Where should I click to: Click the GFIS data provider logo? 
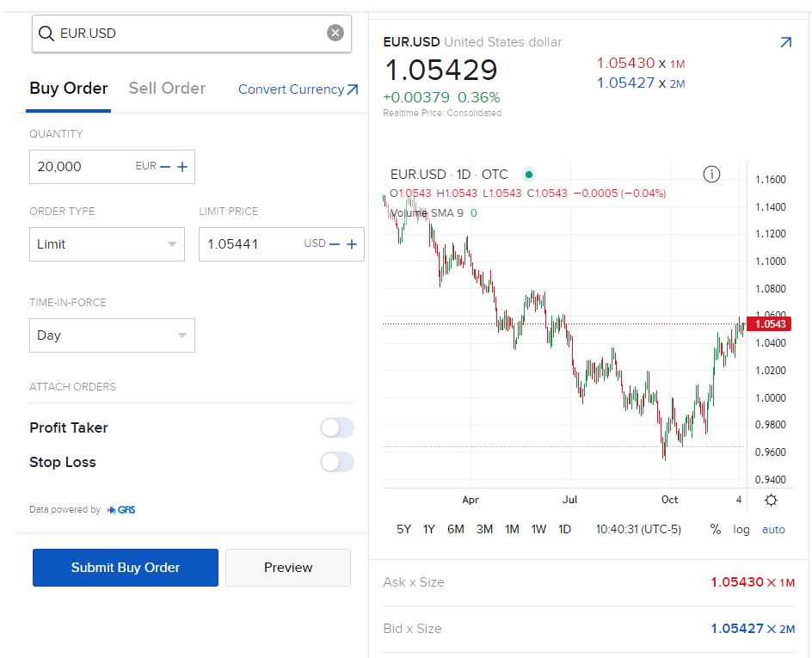(x=121, y=510)
